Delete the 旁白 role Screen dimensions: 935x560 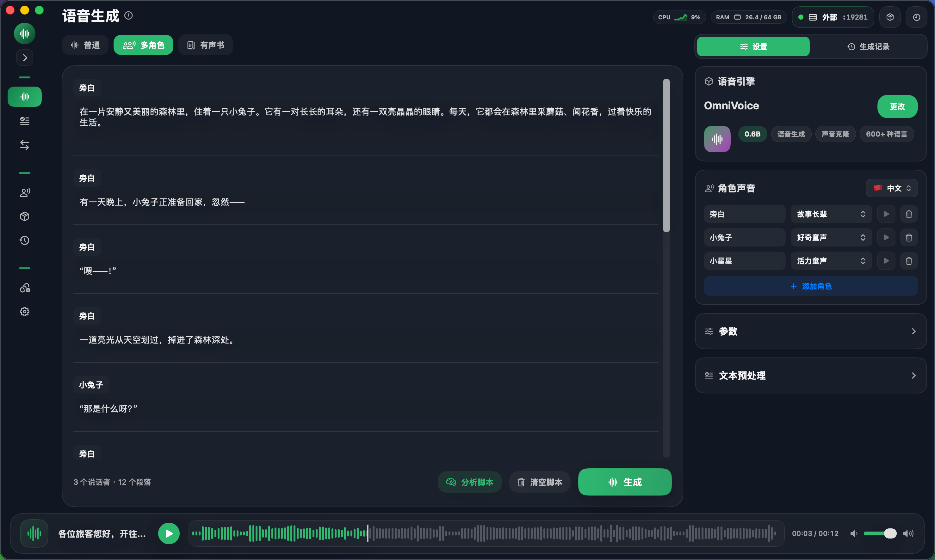tap(909, 214)
